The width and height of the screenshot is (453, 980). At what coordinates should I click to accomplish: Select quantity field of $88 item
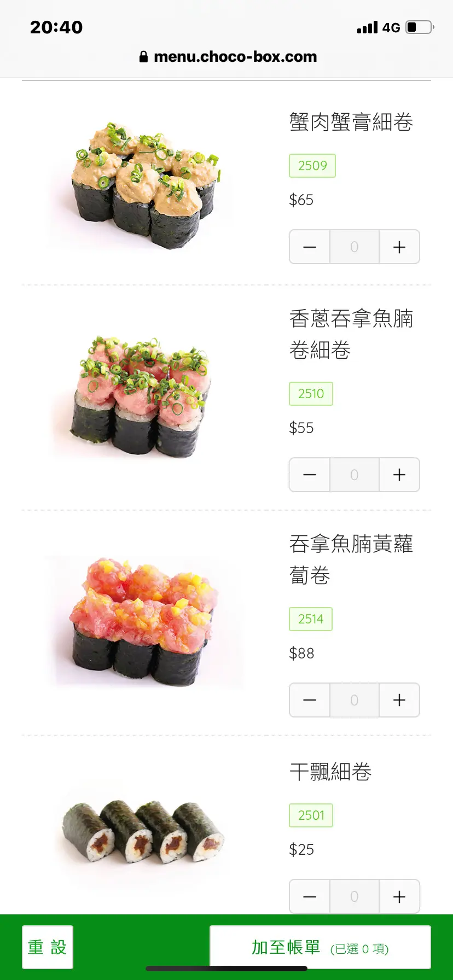coord(355,700)
